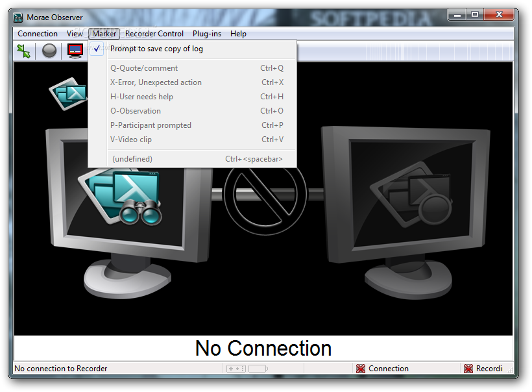The height and width of the screenshot is (392, 532).
Task: Select Q-Quote/comment marker entry
Action: coord(192,68)
